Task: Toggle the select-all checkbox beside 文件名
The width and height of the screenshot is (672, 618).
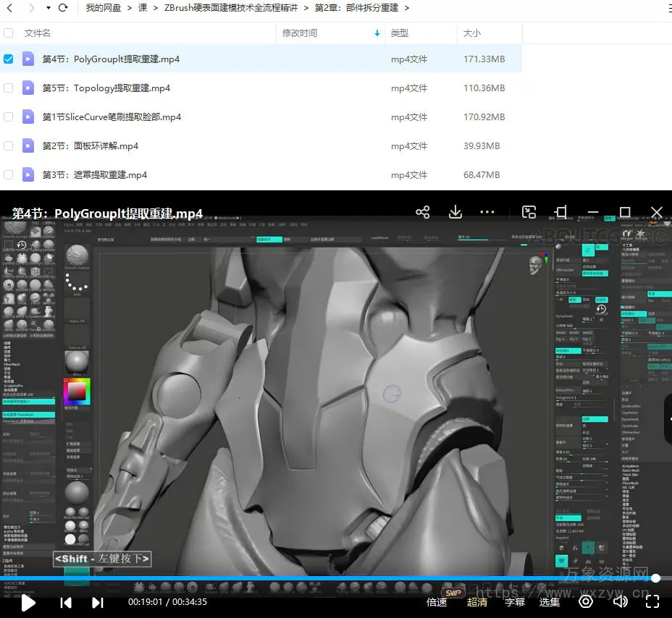Action: click(9, 33)
